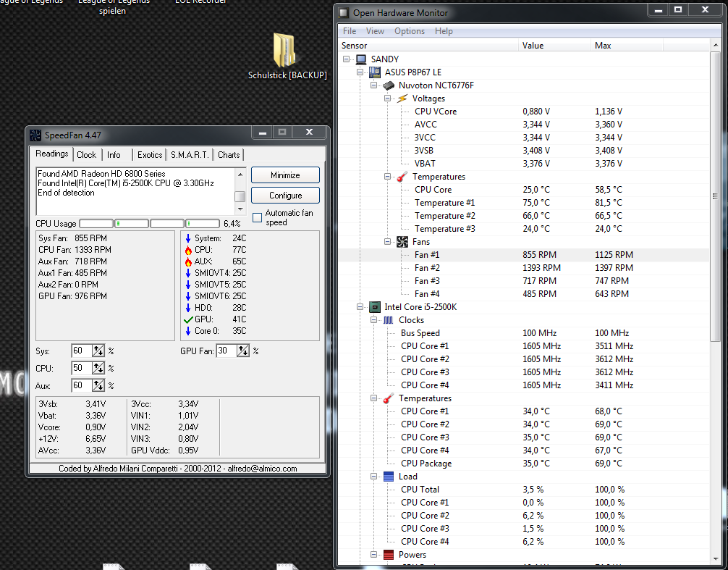Select the CPU Total load row
The width and height of the screenshot is (728, 570).
[524, 489]
